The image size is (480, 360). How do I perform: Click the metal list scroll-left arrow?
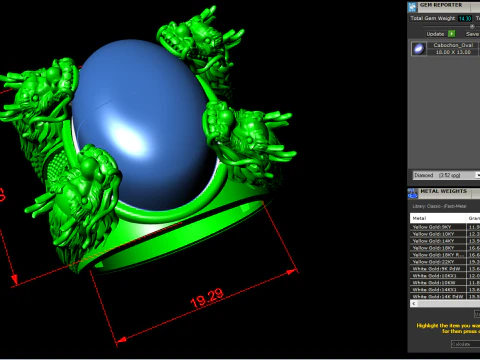click(x=414, y=304)
